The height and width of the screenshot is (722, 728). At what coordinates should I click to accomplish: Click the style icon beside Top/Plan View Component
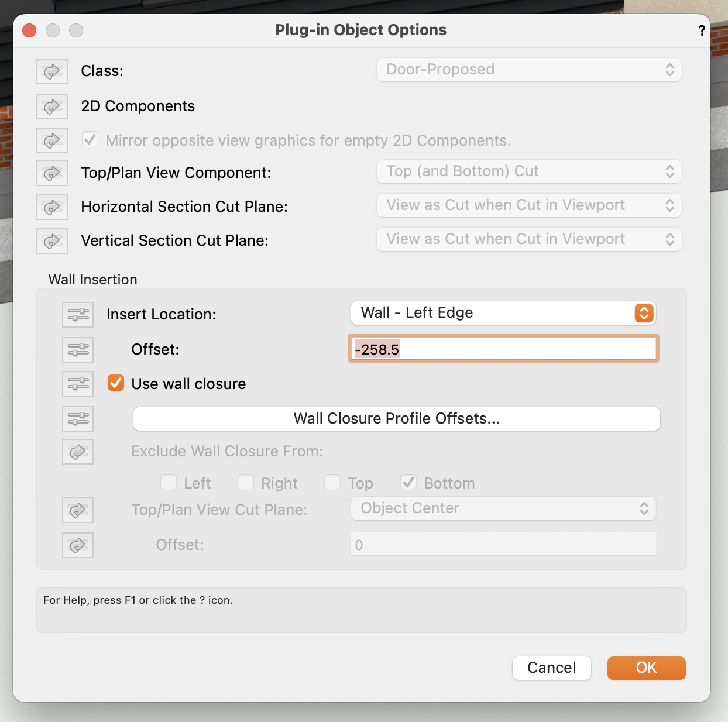pos(52,173)
